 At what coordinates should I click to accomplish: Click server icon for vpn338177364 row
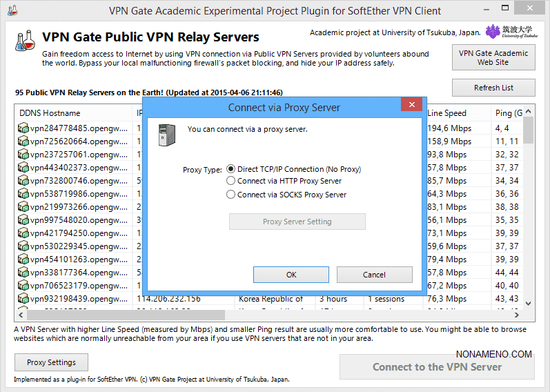click(x=23, y=273)
